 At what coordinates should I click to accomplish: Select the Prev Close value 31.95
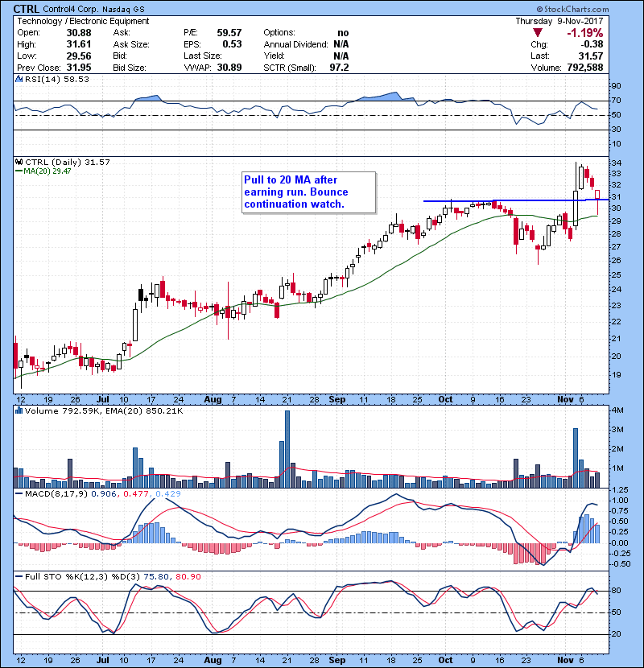(79, 68)
